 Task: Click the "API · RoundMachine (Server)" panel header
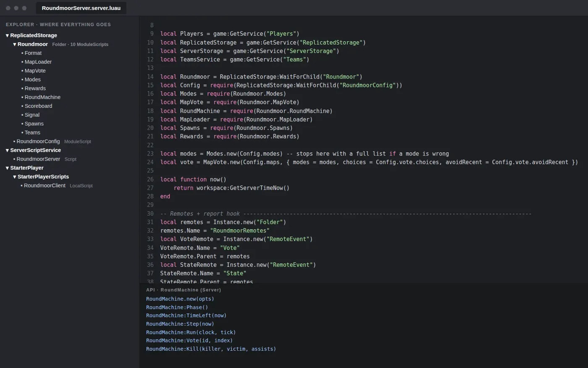coord(184,290)
